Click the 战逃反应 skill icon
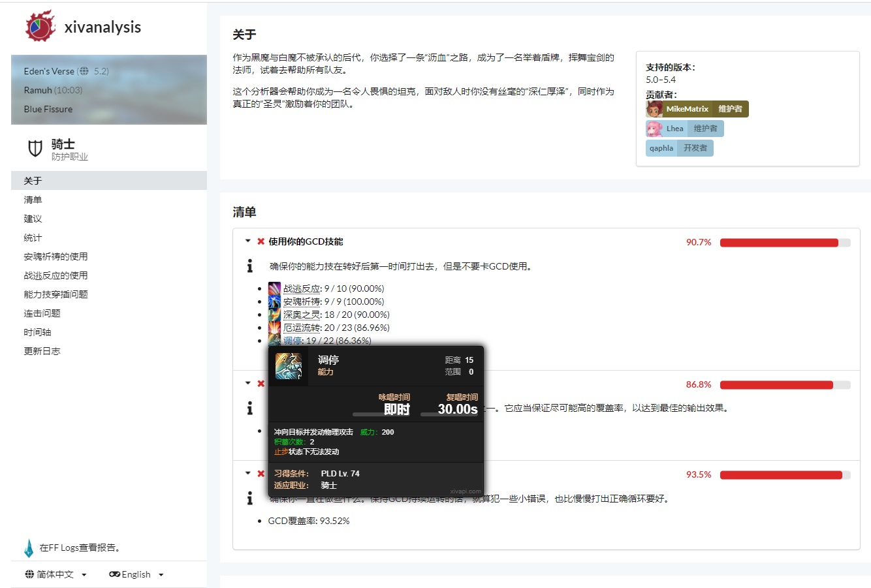Image resolution: width=871 pixels, height=588 pixels. point(274,288)
